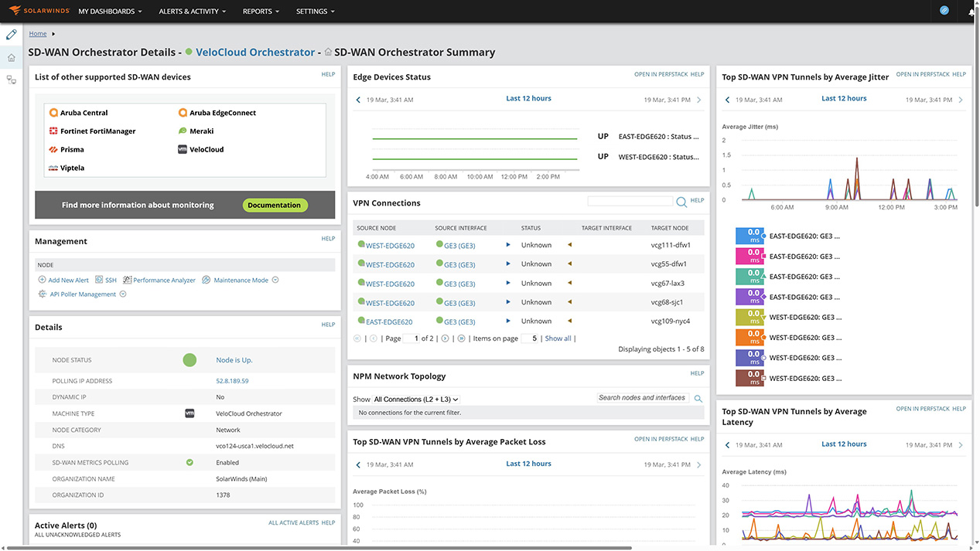Click the pencil edit icon in the sidebar
Viewport: 980px width, 551px height.
click(x=11, y=34)
